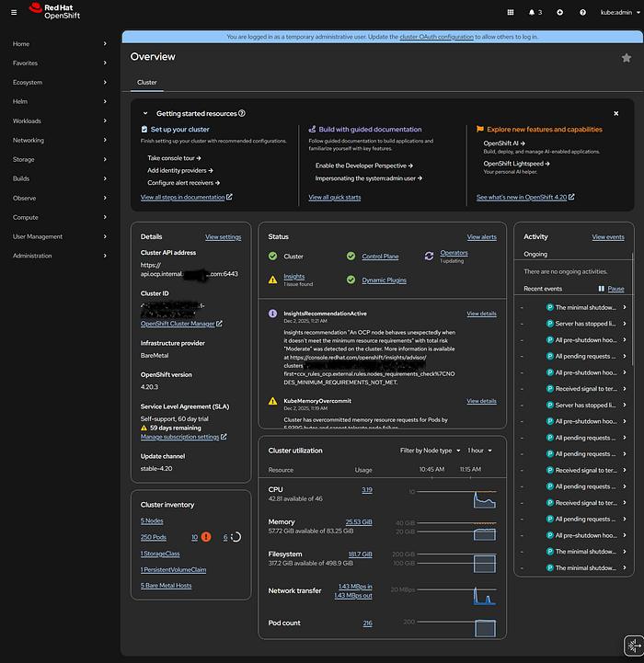The height and width of the screenshot is (663, 644).
Task: Click the Operators updating sync icon
Action: click(429, 257)
